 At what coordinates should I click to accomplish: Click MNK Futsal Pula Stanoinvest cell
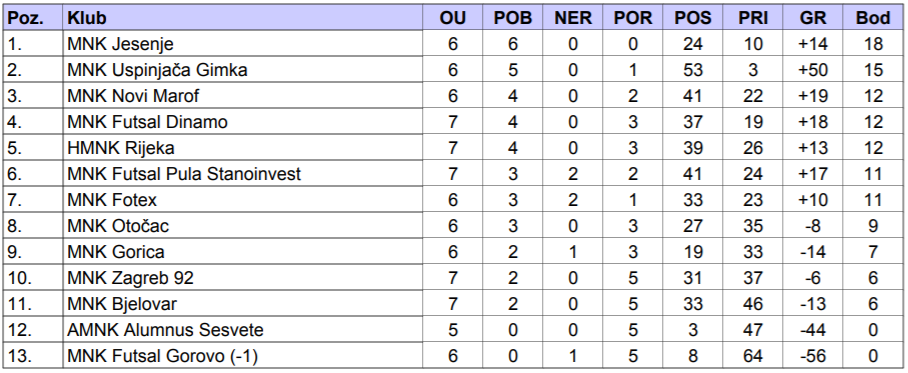tap(243, 174)
